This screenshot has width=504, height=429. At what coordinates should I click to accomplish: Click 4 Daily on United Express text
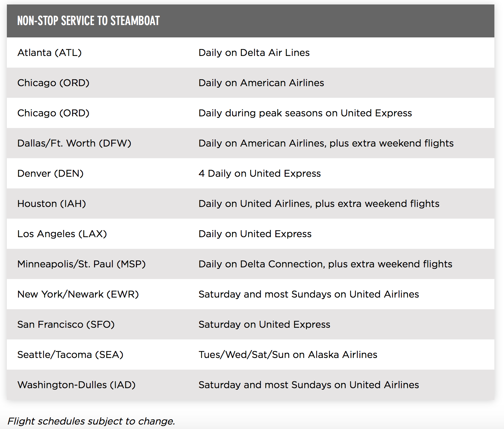point(260,173)
